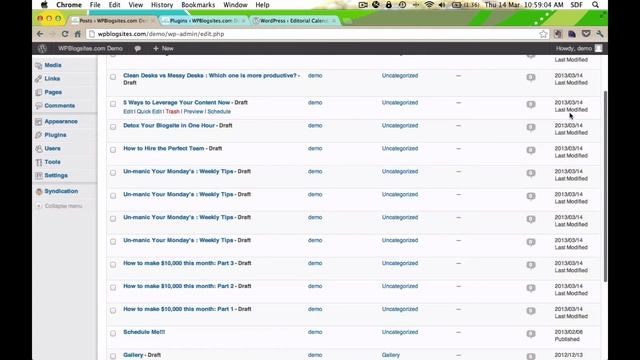Open Comments in the sidebar
This screenshot has width=640, height=360.
60,106
